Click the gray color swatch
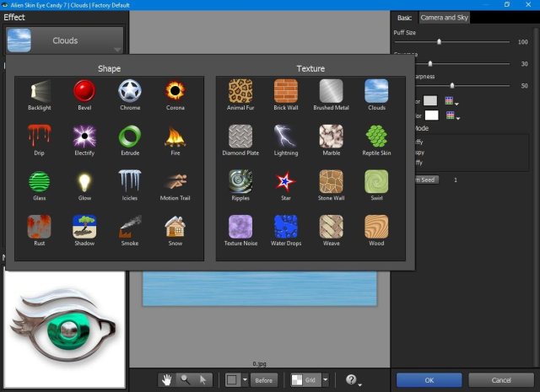Screen dimensions: 540x392 pyautogui.click(x=430, y=101)
